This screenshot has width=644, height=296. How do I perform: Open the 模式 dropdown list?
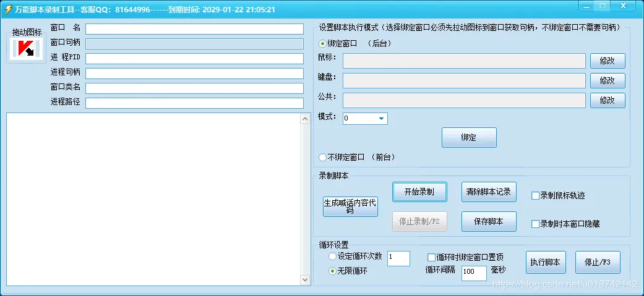click(382, 119)
